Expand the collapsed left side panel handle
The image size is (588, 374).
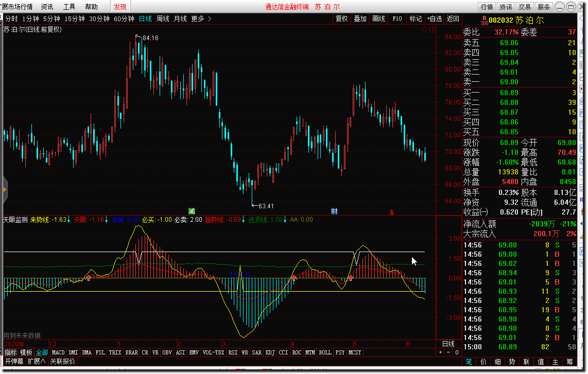(x=5, y=190)
